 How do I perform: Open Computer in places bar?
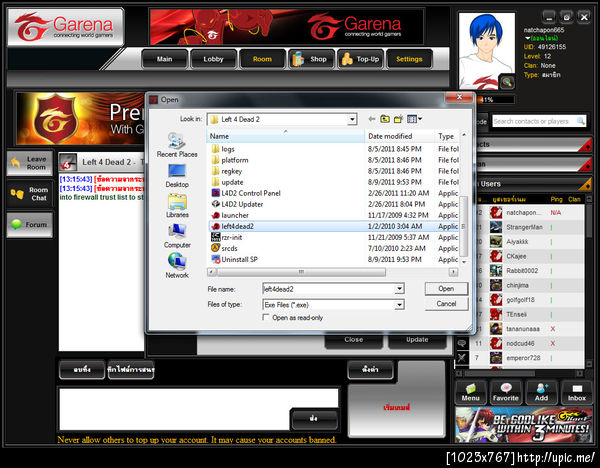click(177, 236)
